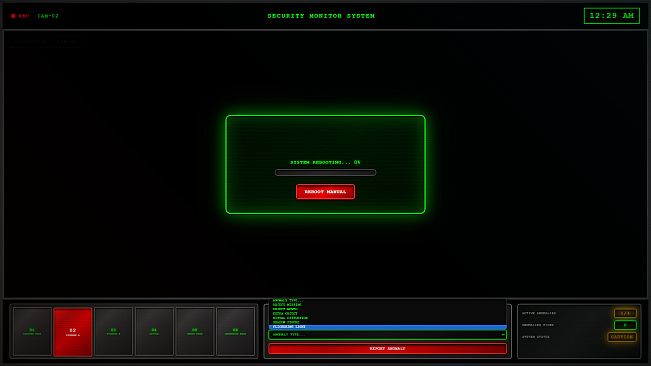Switch to camera 06 feed
Image resolution: width=651 pixels, height=366 pixels.
coord(235,332)
